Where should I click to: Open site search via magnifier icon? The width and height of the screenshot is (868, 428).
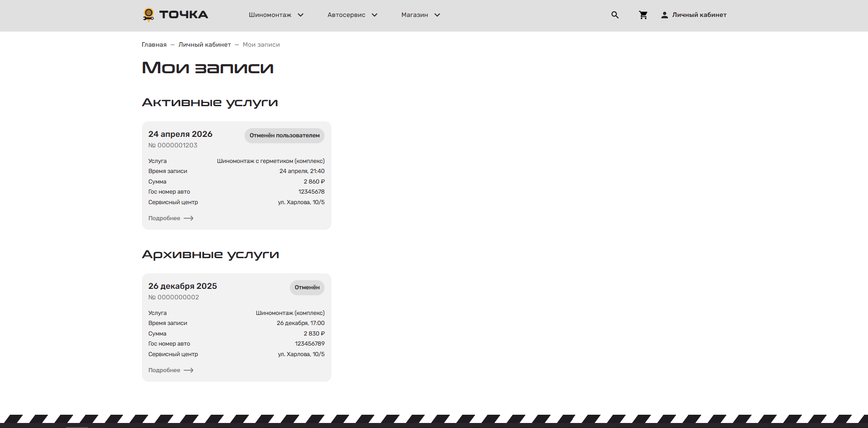[615, 15]
